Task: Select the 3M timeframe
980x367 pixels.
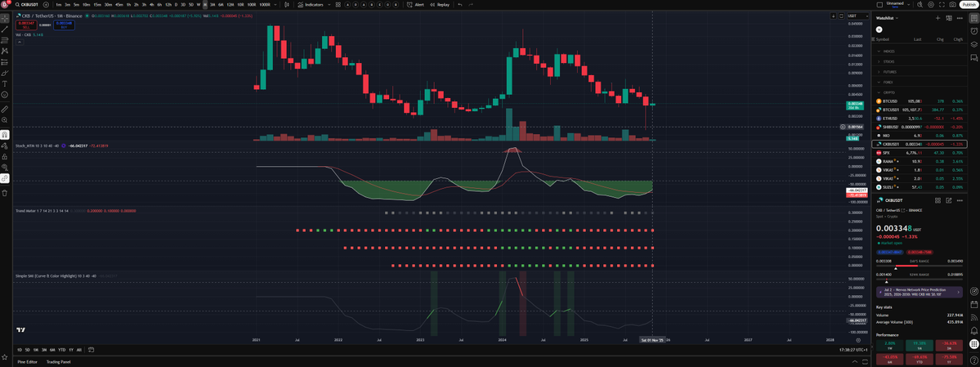Action: pyautogui.click(x=213, y=4)
